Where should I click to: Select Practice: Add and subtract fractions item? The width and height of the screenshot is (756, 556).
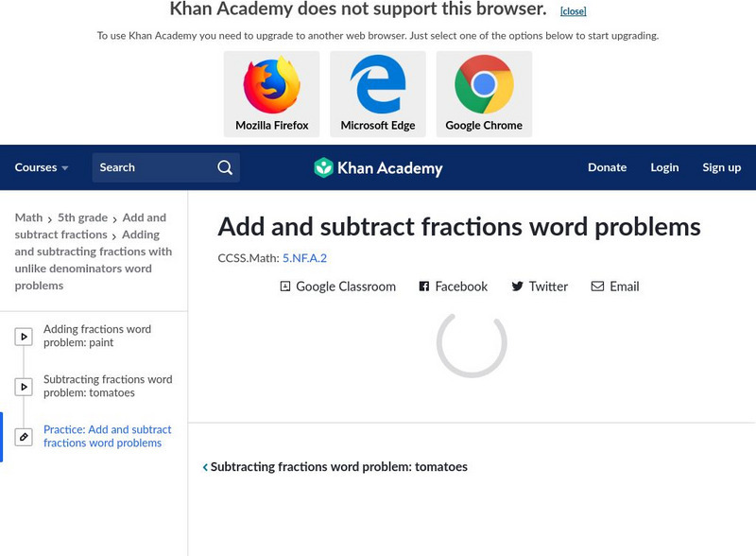tap(108, 436)
